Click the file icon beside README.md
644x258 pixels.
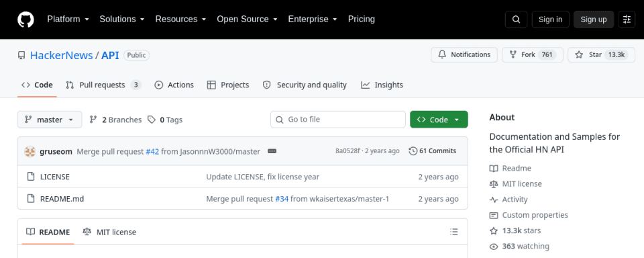[30, 199]
